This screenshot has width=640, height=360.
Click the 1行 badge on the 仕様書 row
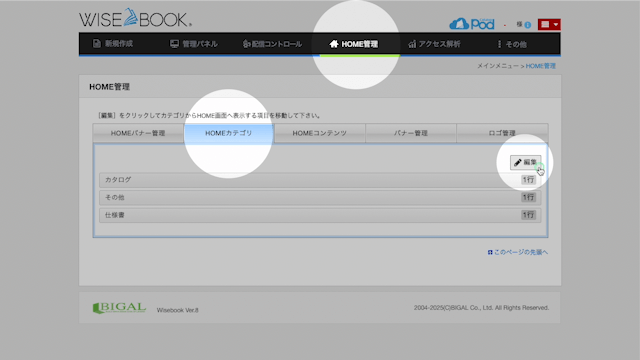point(528,215)
